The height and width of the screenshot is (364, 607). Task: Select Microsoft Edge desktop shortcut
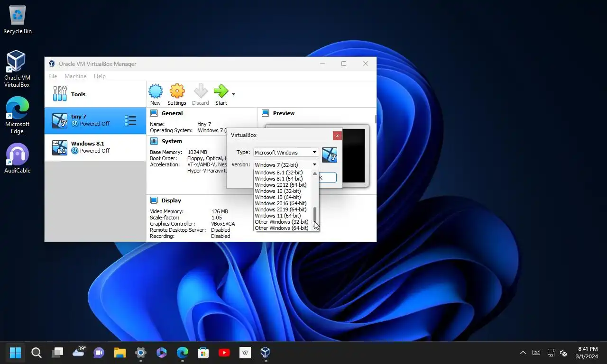point(17,116)
